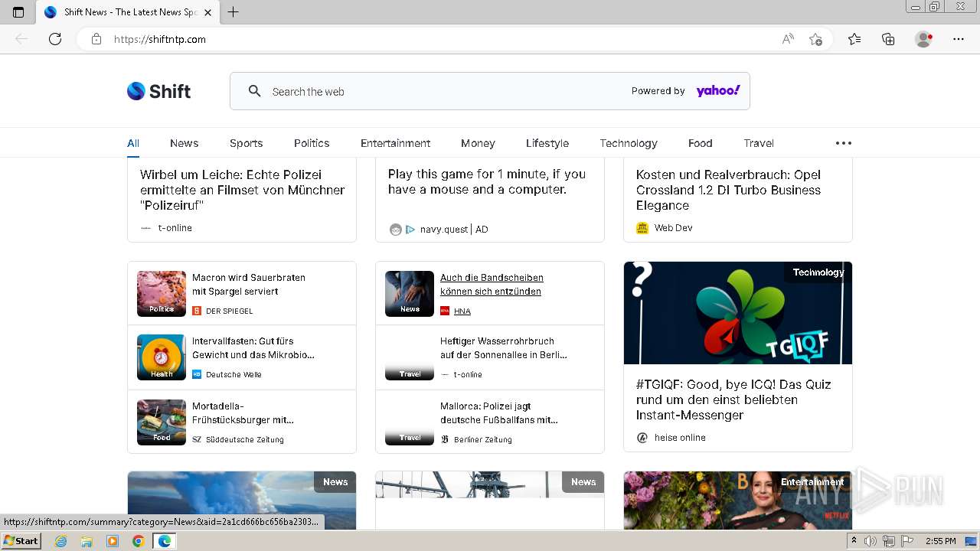The image size is (980, 551).
Task: Click the TGIQF Technology image
Action: 738,313
